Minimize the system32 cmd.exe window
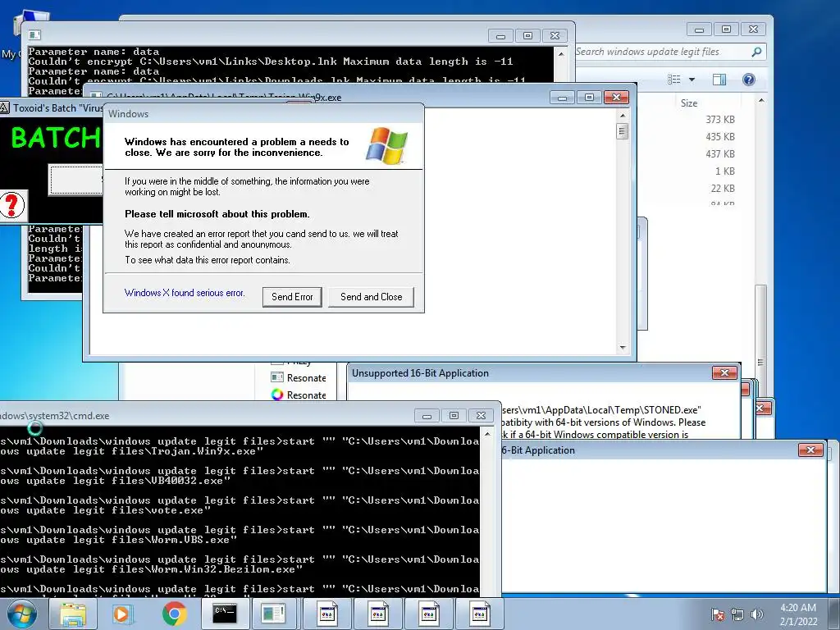Screen dimensions: 840x630 pos(427,416)
